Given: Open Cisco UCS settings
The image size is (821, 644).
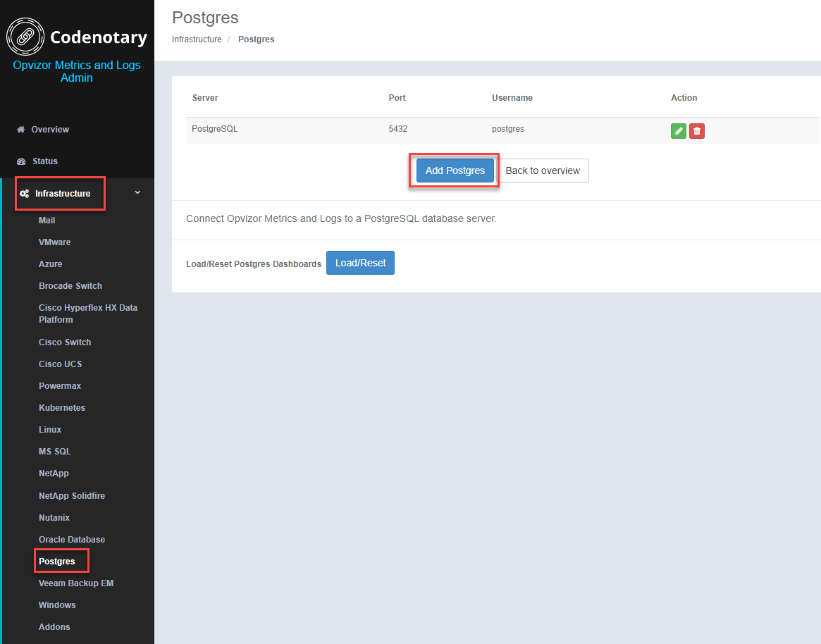Looking at the screenshot, I should point(60,364).
